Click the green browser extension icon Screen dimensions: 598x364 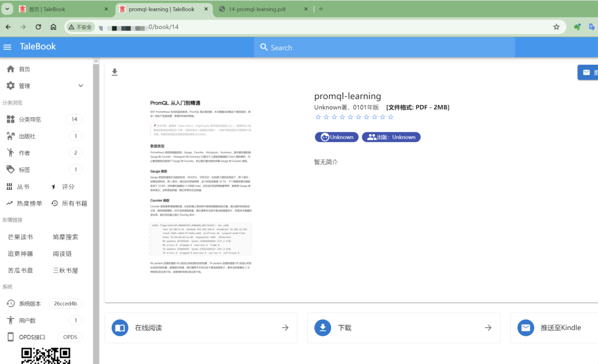tap(578, 27)
